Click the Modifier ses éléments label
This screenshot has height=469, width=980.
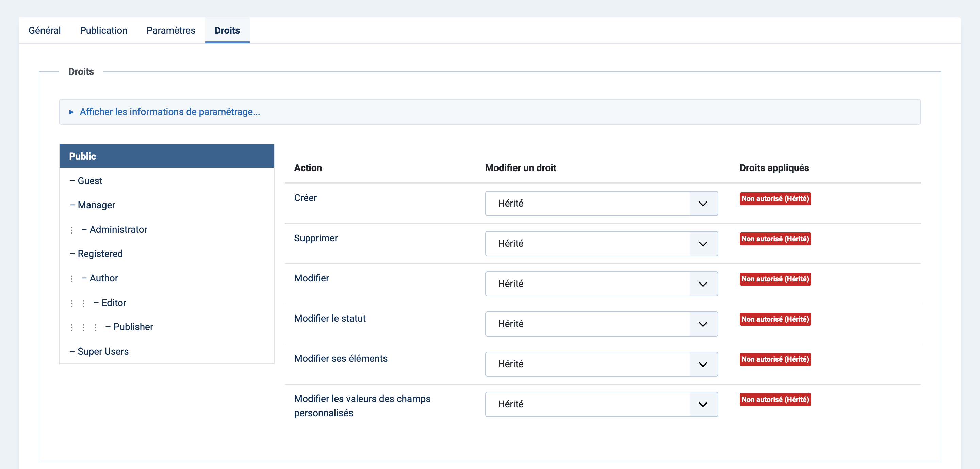pos(341,358)
